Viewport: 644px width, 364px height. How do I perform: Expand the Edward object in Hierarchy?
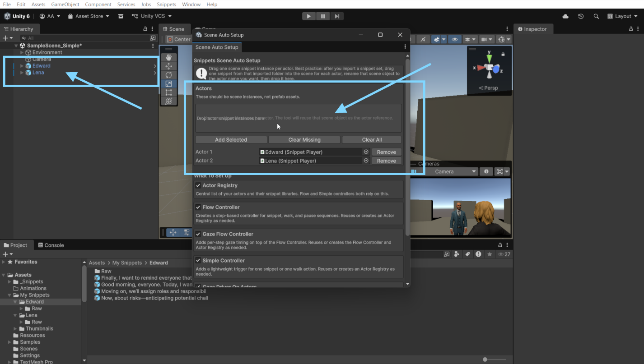pos(22,66)
